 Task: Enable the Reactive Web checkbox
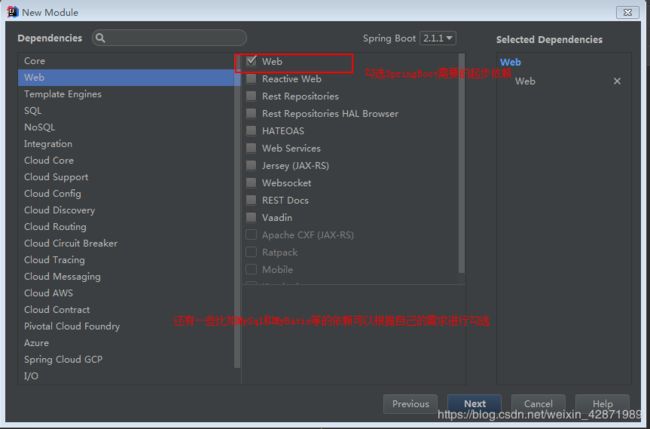pyautogui.click(x=251, y=79)
